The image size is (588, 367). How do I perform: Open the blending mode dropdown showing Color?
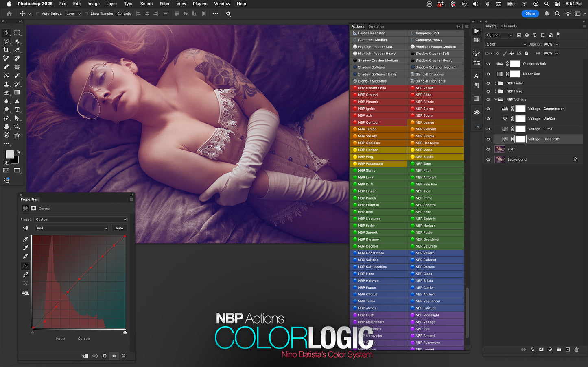(506, 44)
